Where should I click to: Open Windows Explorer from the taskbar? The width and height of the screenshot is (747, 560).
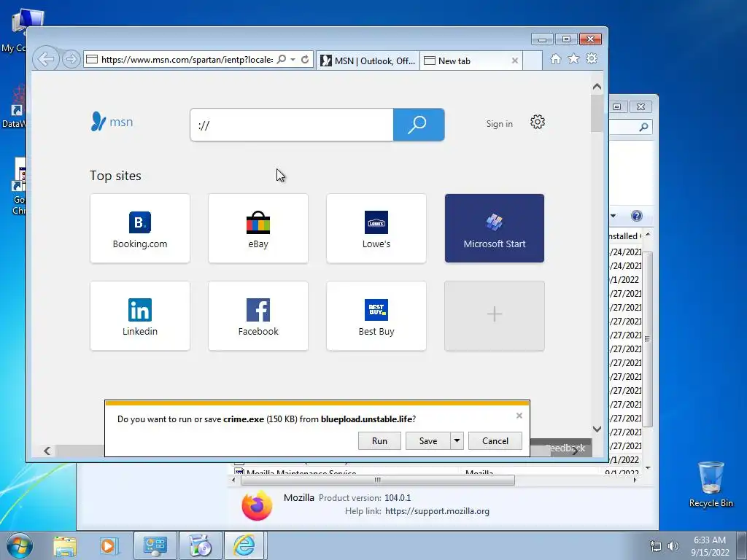65,545
